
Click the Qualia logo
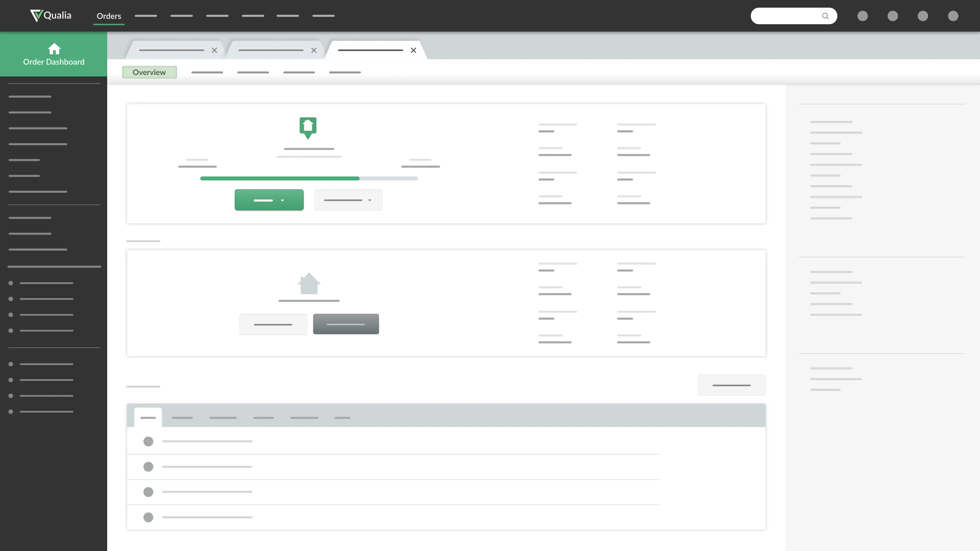click(x=50, y=15)
